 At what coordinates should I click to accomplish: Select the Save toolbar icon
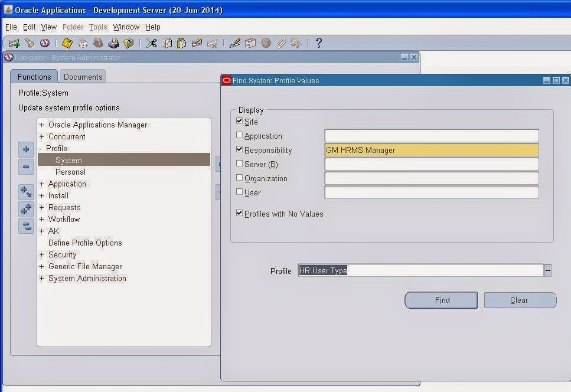point(66,43)
